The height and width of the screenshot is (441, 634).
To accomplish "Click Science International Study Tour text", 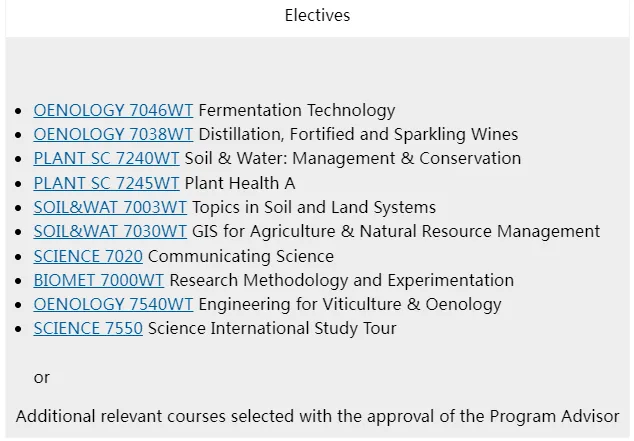I will click(x=272, y=328).
